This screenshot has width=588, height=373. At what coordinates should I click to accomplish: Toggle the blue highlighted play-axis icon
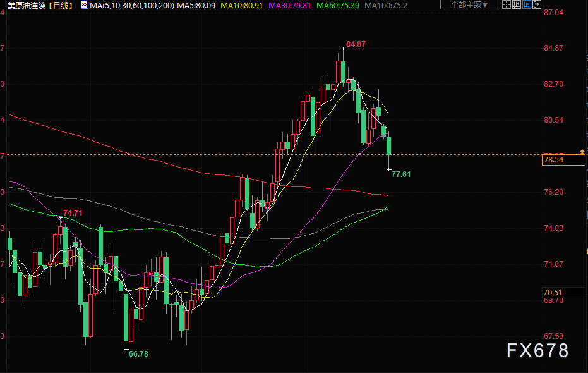click(527, 4)
